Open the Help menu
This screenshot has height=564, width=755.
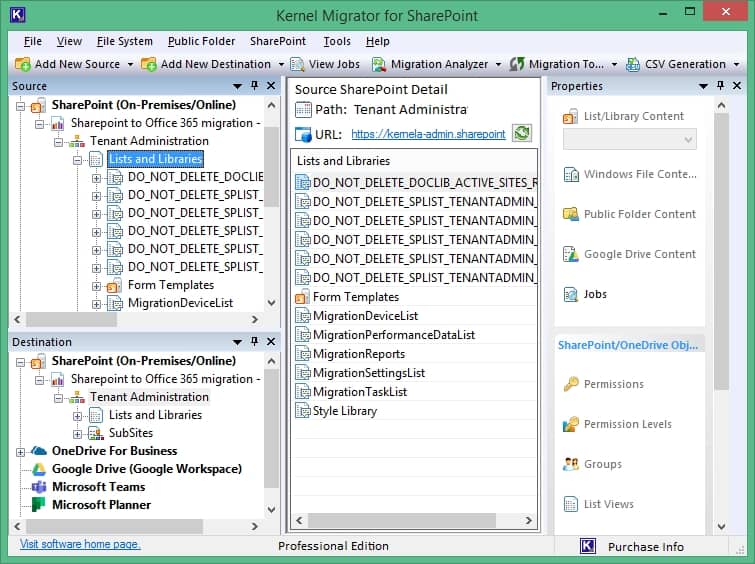(378, 41)
